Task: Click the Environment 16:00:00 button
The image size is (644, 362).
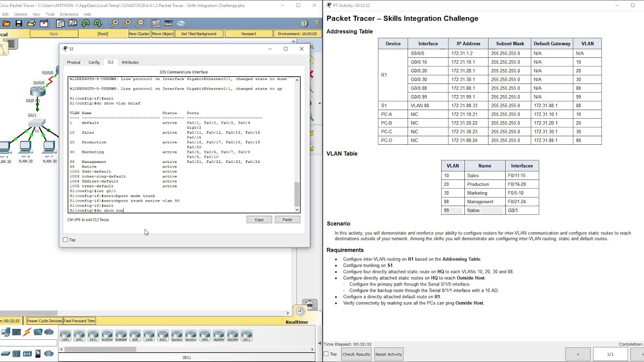Action: [297, 34]
